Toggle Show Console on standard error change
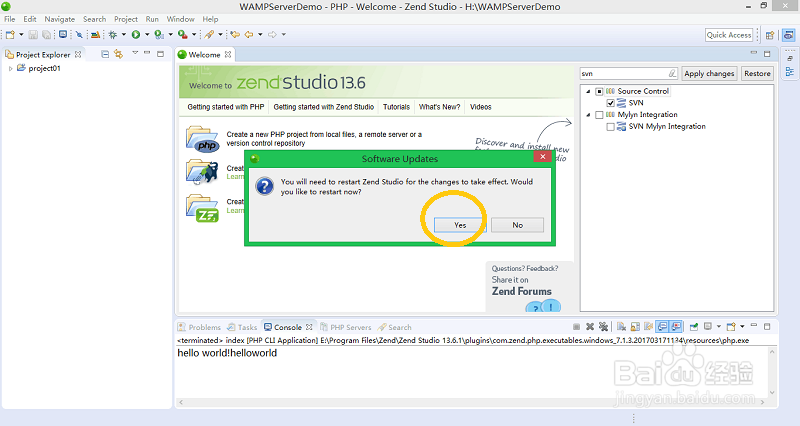The width and height of the screenshot is (800, 426). pyautogui.click(x=676, y=327)
